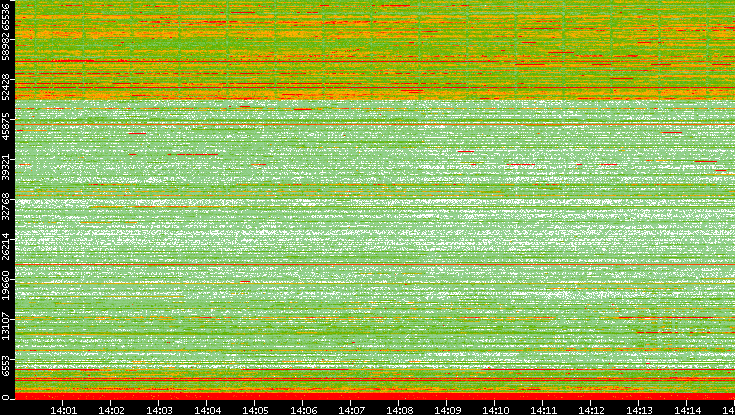Screen dimensions: 735x415
Task: Click the 14:07 time axis label
Action: pyautogui.click(x=352, y=410)
